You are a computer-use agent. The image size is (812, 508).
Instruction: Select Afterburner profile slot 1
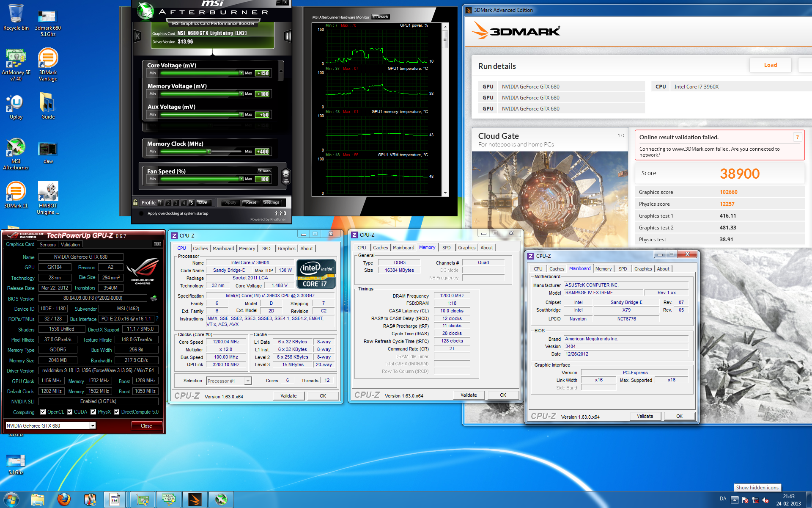[160, 203]
